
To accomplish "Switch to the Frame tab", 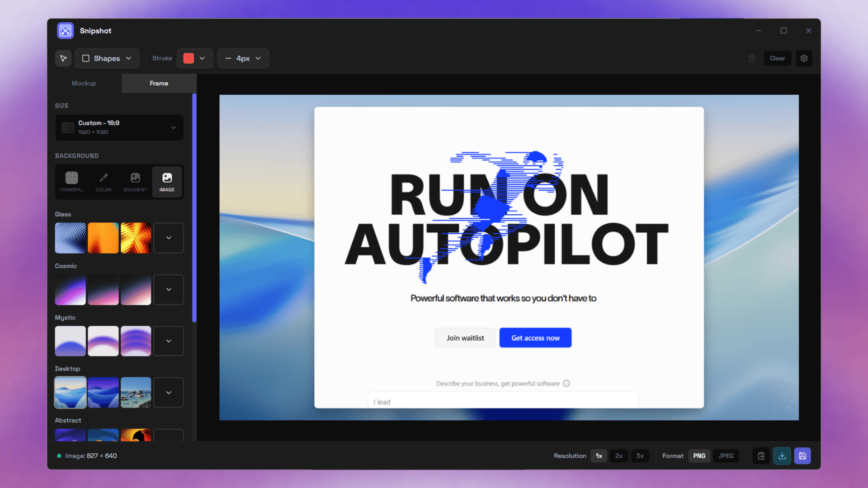I will [159, 83].
